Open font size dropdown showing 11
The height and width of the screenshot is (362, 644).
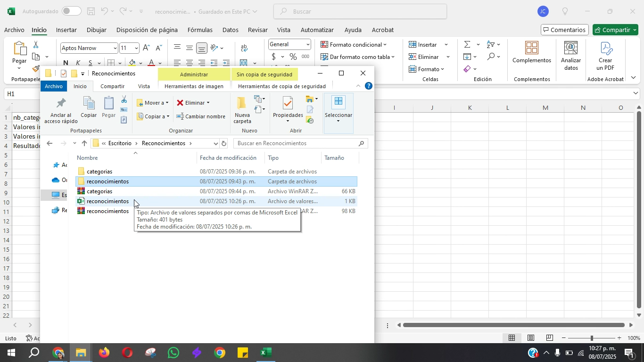pos(136,48)
